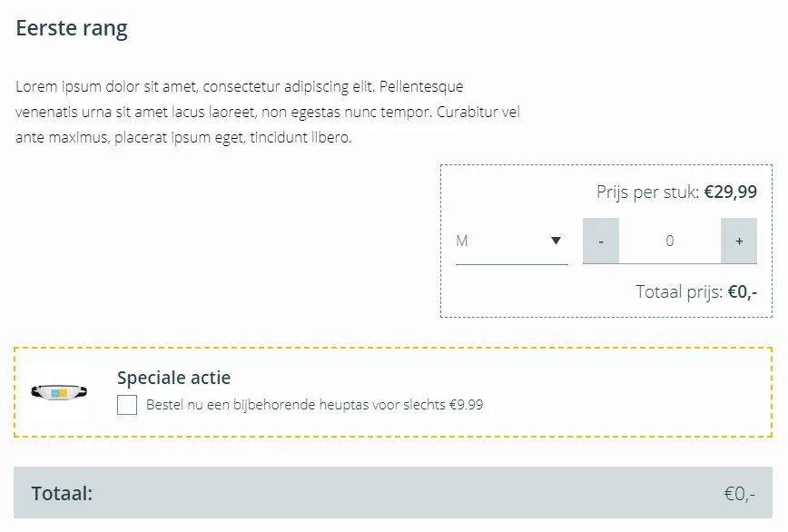Screen dimensions: 788x532
Task: Select the 'Speciale actie' heading
Action: 174,378
